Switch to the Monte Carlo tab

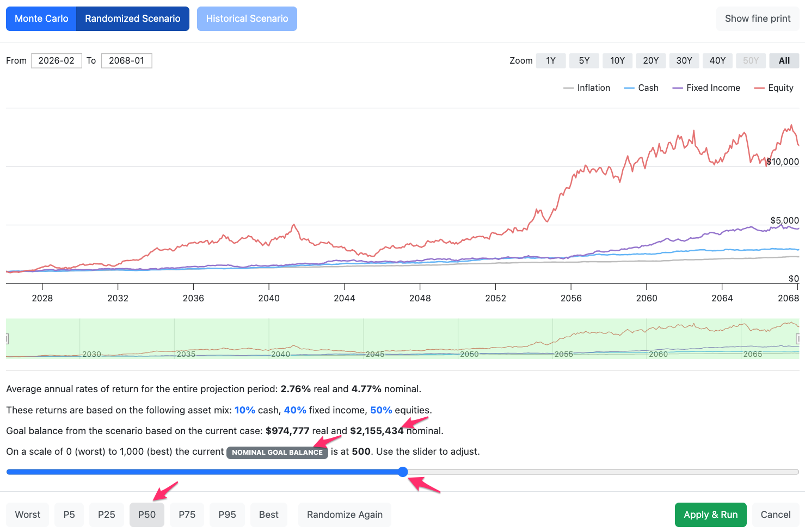[41, 18]
